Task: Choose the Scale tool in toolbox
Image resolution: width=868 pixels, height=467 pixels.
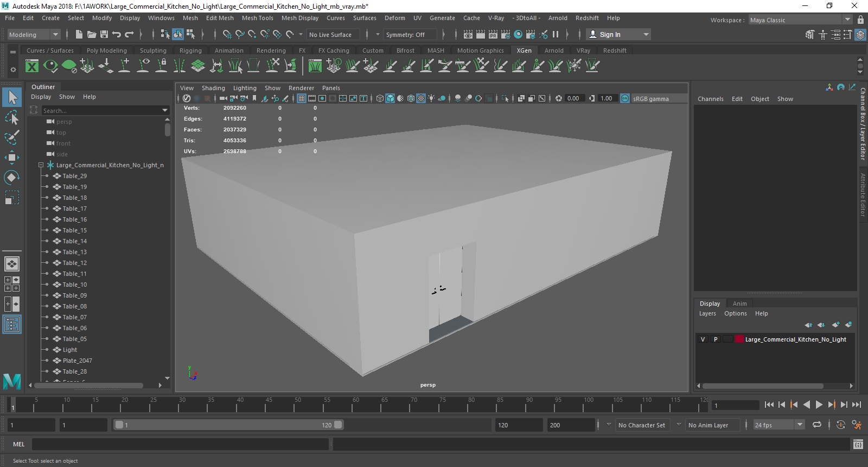Action: point(12,198)
